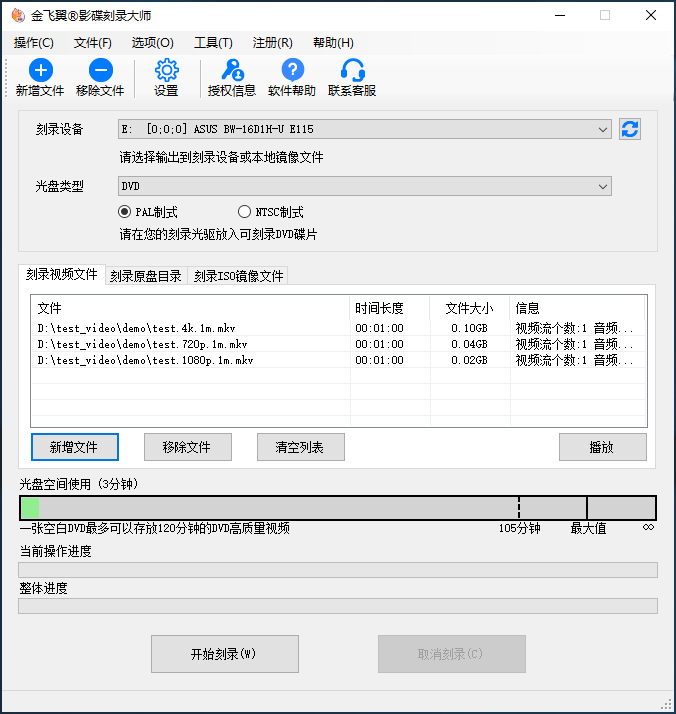Open the 选项(O) menu
Image resolution: width=676 pixels, height=714 pixels.
point(152,43)
